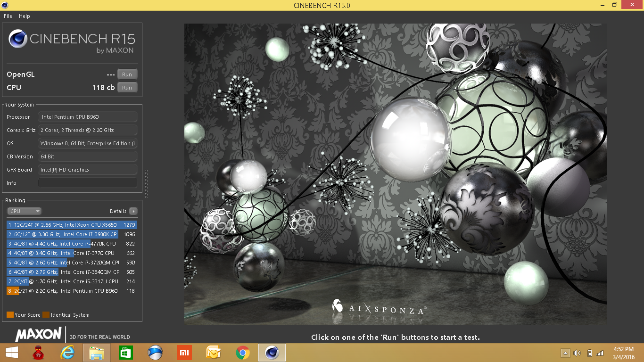Open the File menu

[x=8, y=16]
